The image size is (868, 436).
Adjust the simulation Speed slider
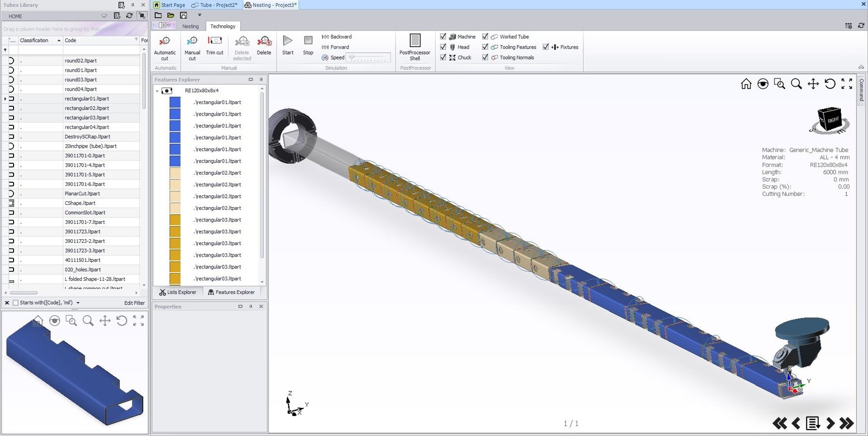369,57
